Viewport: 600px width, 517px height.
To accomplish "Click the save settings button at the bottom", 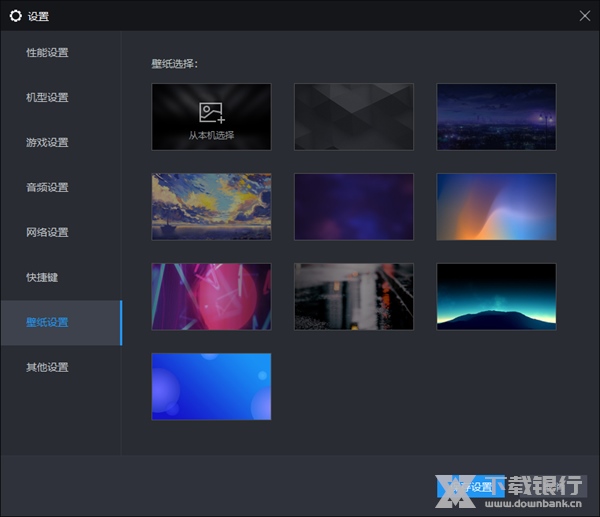I will [476, 487].
